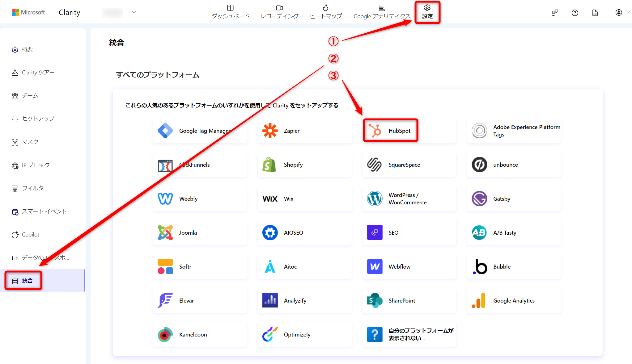
Task: Open IP ブロック in the sidebar
Action: 43,165
